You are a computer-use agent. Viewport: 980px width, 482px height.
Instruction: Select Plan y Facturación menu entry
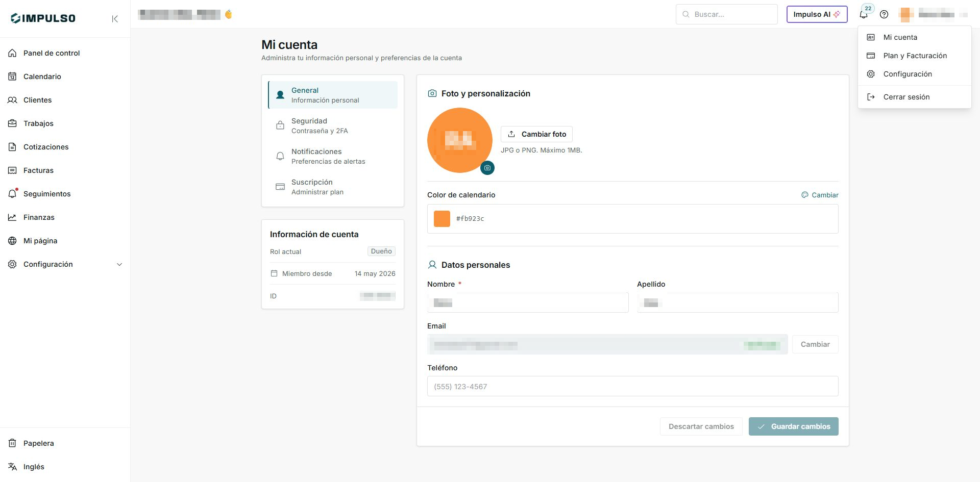914,56
